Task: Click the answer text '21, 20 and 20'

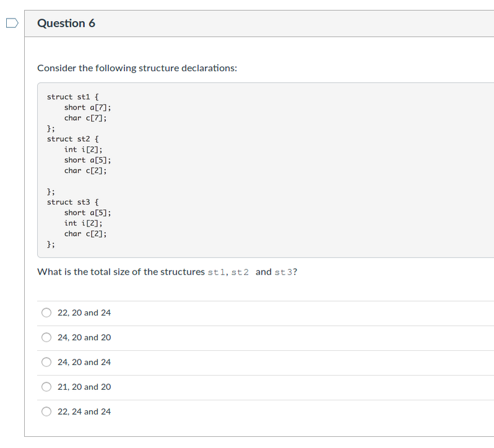Action: pyautogui.click(x=84, y=387)
